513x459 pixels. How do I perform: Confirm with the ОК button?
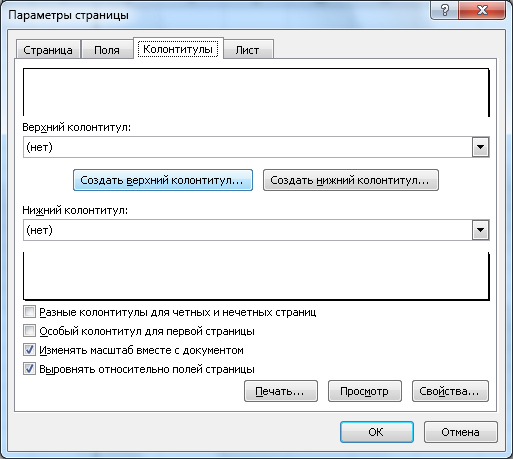coord(377,432)
